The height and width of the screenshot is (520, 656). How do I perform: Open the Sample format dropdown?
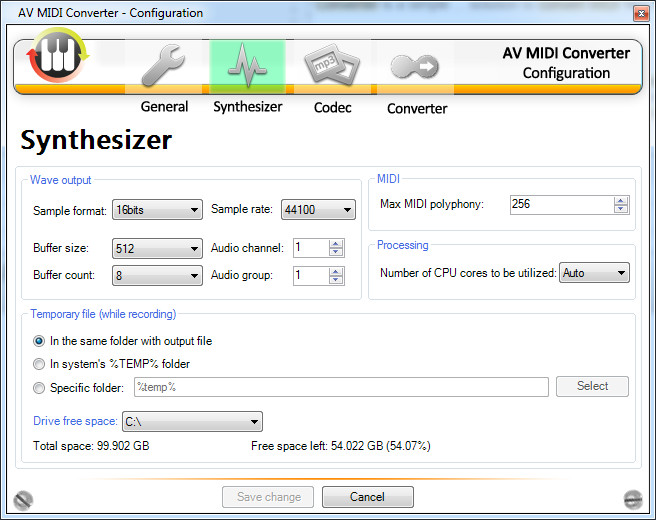tap(157, 210)
